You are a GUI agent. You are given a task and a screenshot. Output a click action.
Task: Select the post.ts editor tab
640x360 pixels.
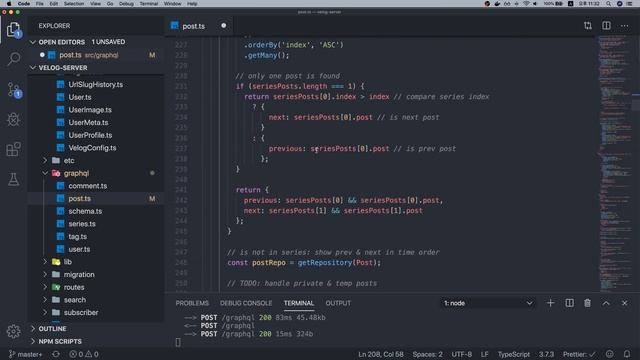click(x=193, y=26)
